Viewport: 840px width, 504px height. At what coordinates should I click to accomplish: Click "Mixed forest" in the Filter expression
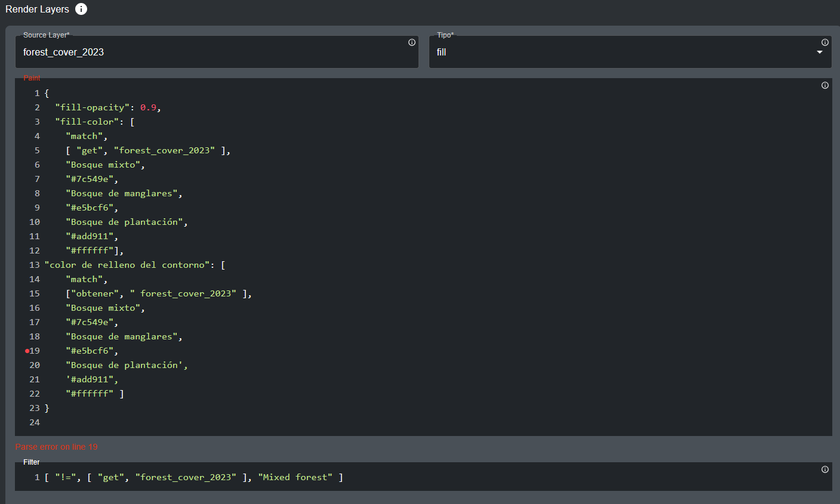pos(295,477)
